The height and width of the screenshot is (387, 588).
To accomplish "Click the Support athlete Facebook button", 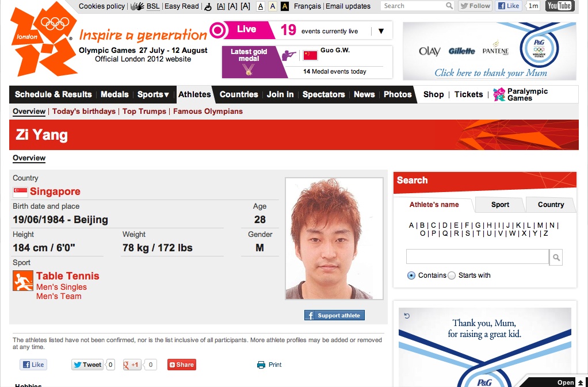I will pos(334,315).
